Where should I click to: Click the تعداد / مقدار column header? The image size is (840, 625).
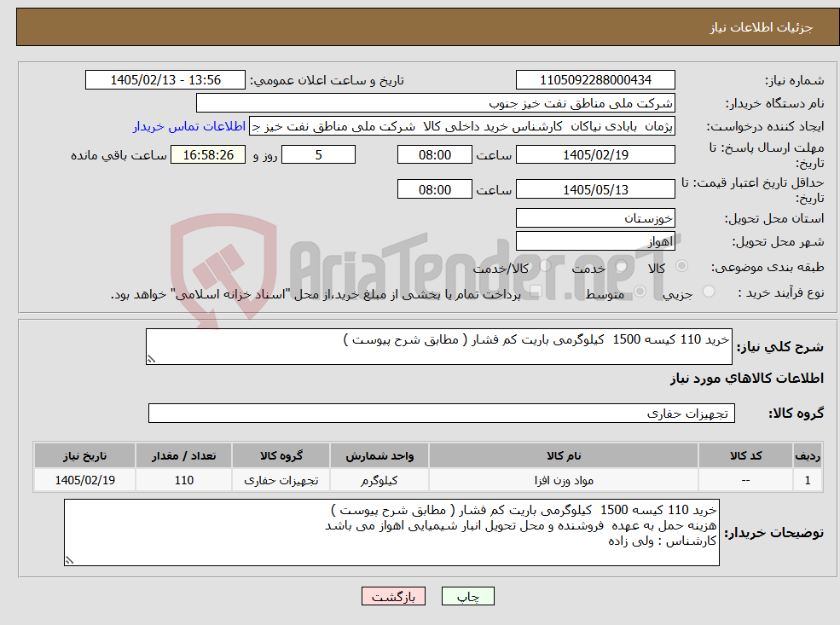click(x=183, y=456)
